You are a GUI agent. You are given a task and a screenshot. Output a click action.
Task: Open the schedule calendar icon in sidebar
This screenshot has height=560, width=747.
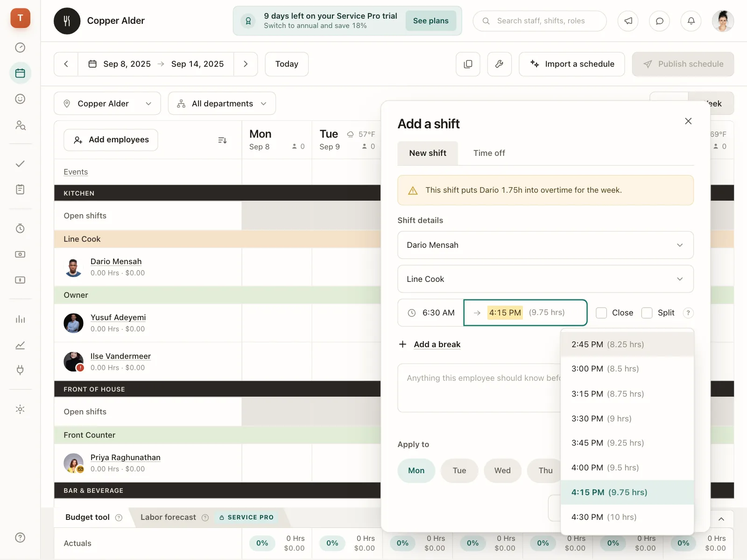click(x=20, y=73)
